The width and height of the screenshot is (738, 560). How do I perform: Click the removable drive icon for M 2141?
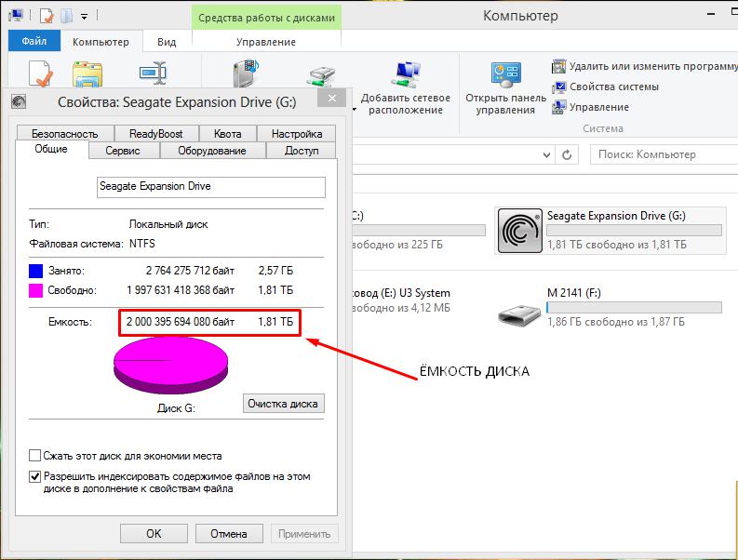coord(519,313)
